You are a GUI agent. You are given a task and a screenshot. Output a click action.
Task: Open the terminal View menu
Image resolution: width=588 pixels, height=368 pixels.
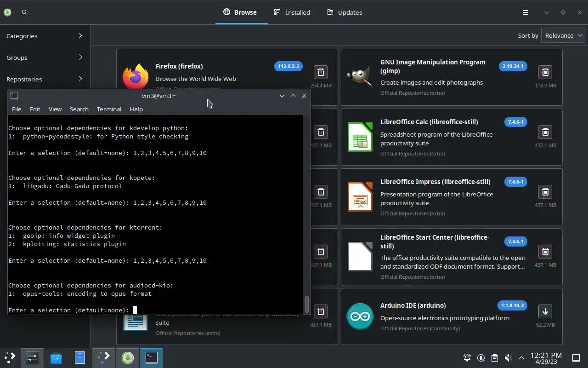coord(55,109)
